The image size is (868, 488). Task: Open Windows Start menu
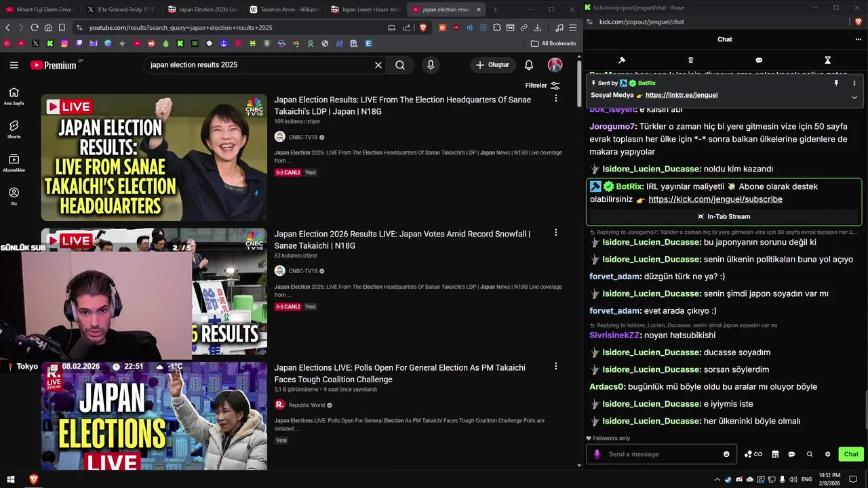[11, 479]
